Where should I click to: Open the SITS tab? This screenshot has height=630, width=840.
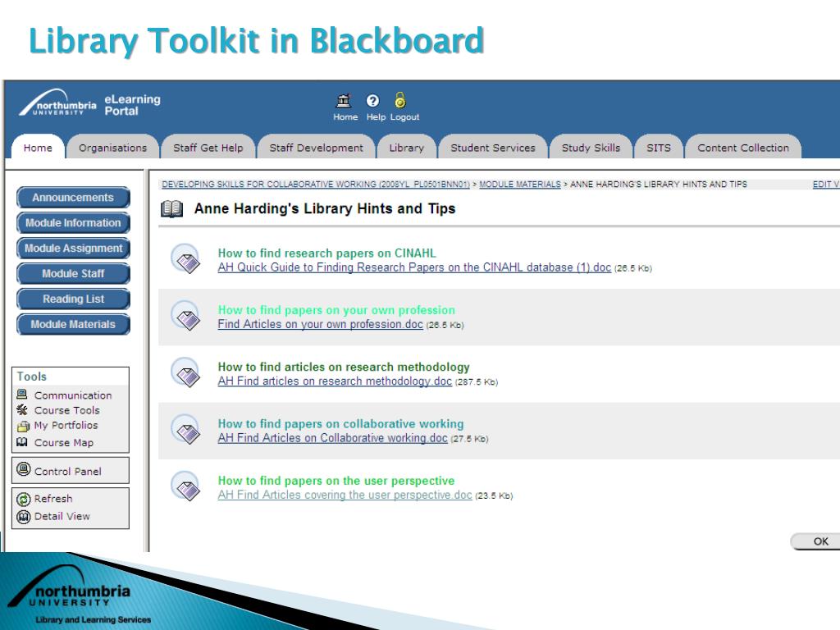coord(659,148)
